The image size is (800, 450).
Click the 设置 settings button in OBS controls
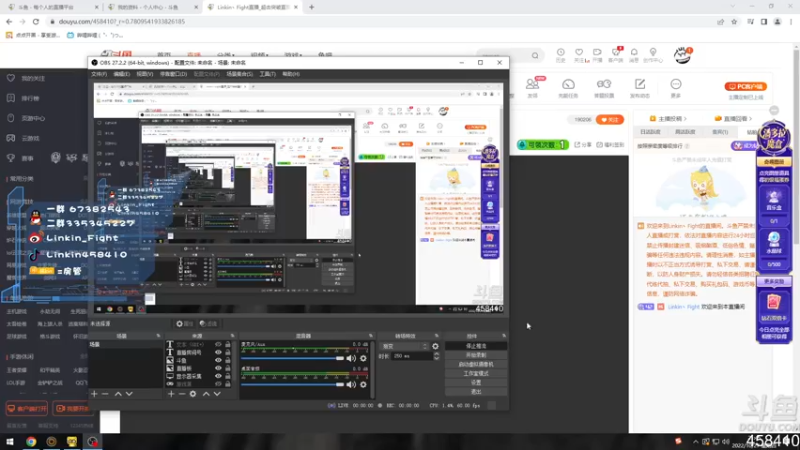coord(476,383)
